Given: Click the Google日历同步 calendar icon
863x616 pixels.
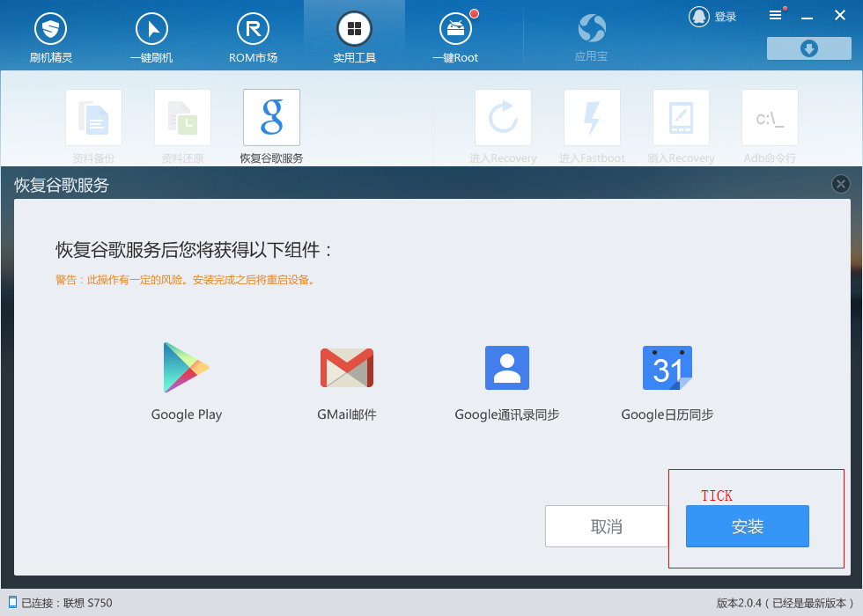Looking at the screenshot, I should tap(668, 368).
